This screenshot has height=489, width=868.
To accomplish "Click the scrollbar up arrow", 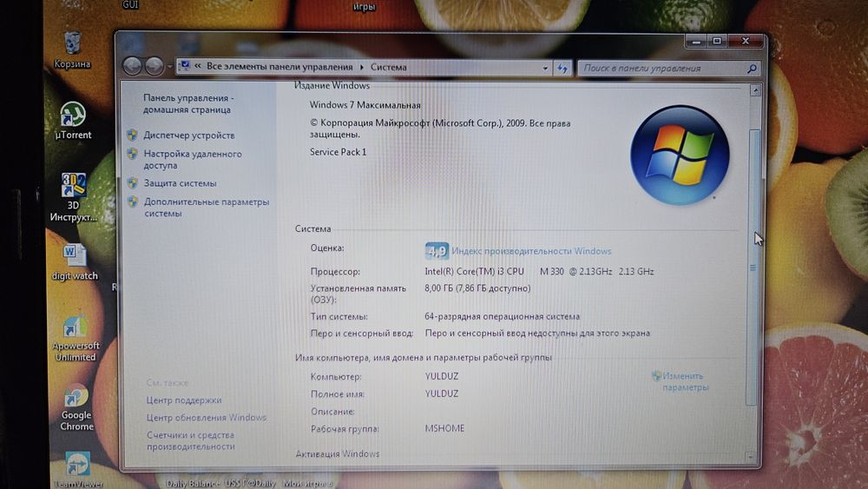I will point(755,91).
